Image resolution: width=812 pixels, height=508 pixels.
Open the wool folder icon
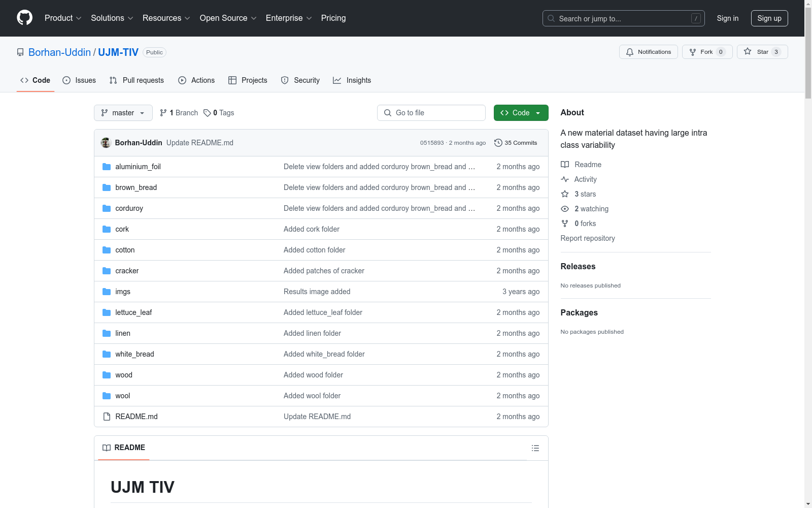coord(107,396)
